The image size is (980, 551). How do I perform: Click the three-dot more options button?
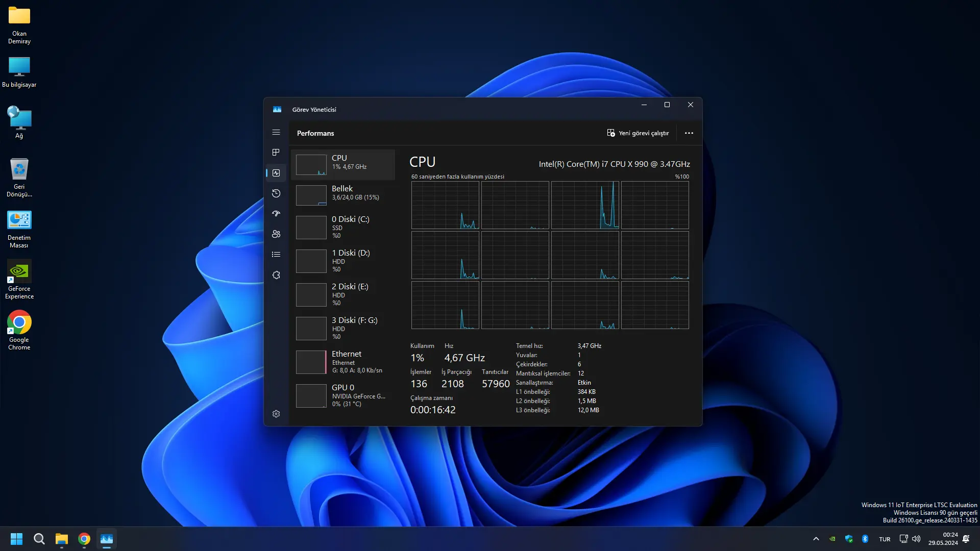click(x=689, y=133)
